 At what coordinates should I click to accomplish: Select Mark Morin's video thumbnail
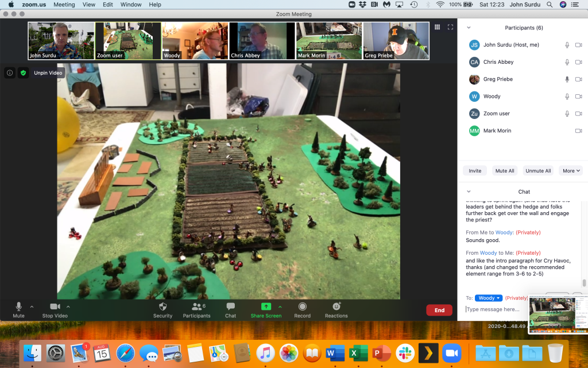[328, 41]
